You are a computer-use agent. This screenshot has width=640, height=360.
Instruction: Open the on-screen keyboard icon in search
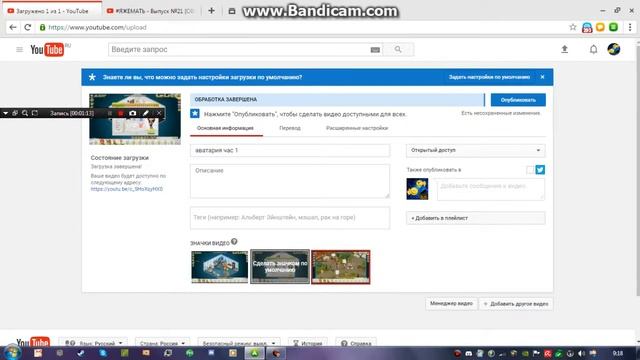375,50
